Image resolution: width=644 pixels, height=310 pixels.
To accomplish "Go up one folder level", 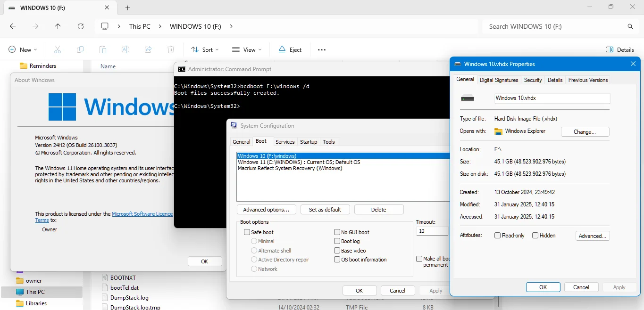I will [x=58, y=26].
